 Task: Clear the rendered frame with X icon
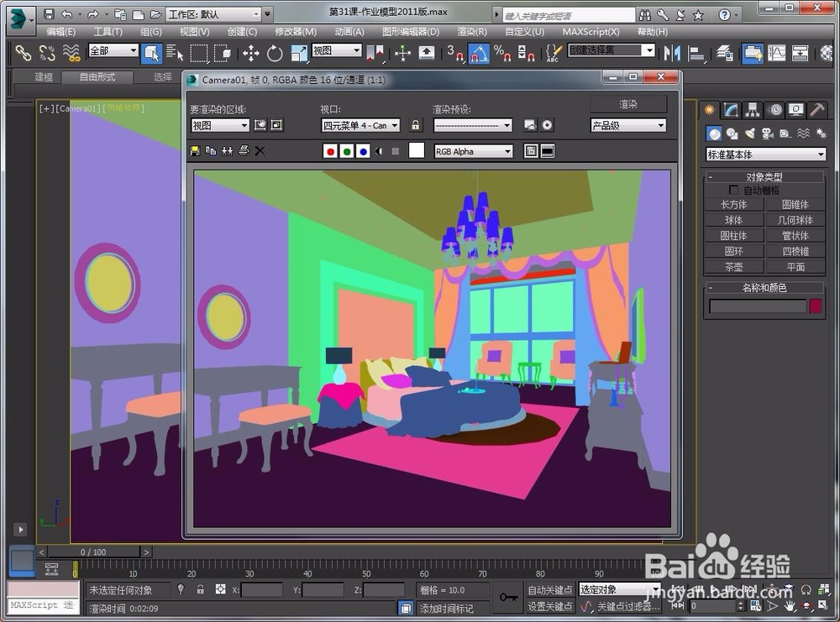tap(260, 151)
